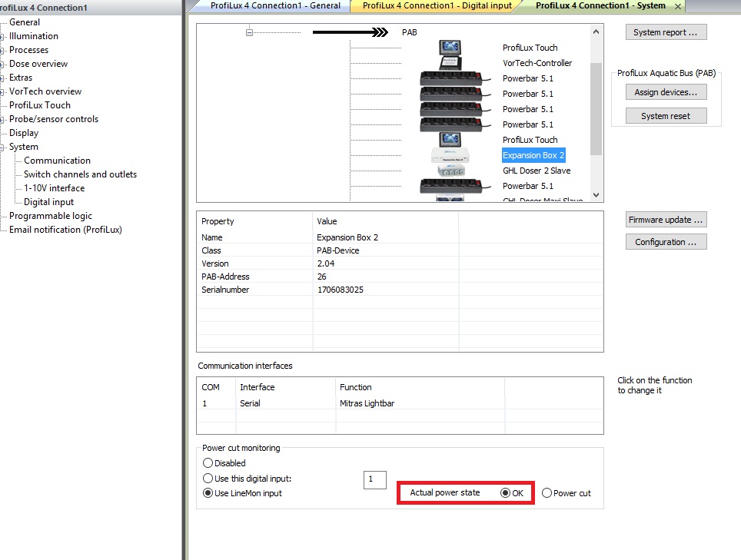The height and width of the screenshot is (560, 741).
Task: Open Programmable logic tree item
Action: click(x=51, y=216)
